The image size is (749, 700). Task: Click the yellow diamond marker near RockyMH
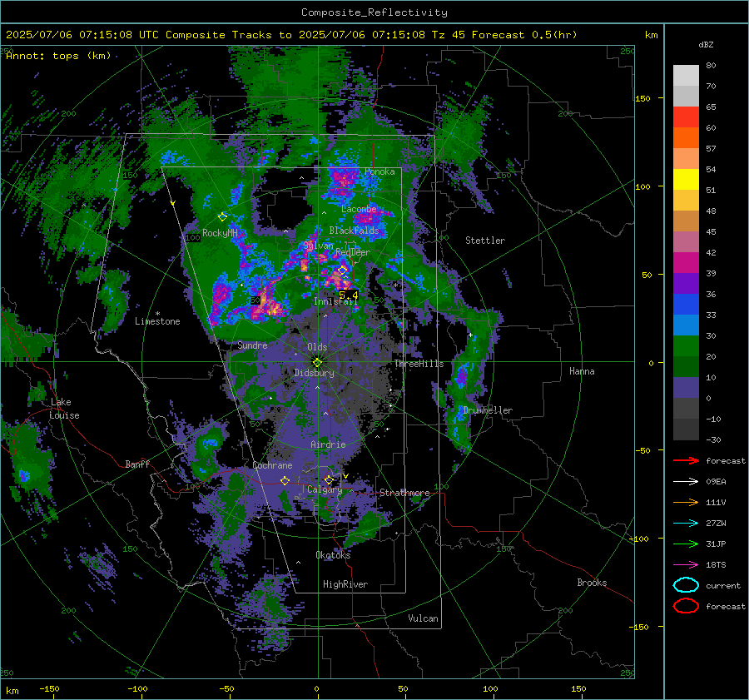click(222, 217)
